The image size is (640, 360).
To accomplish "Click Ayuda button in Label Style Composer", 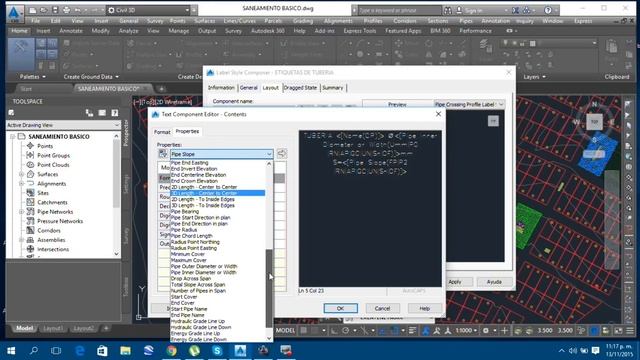I will 494,282.
